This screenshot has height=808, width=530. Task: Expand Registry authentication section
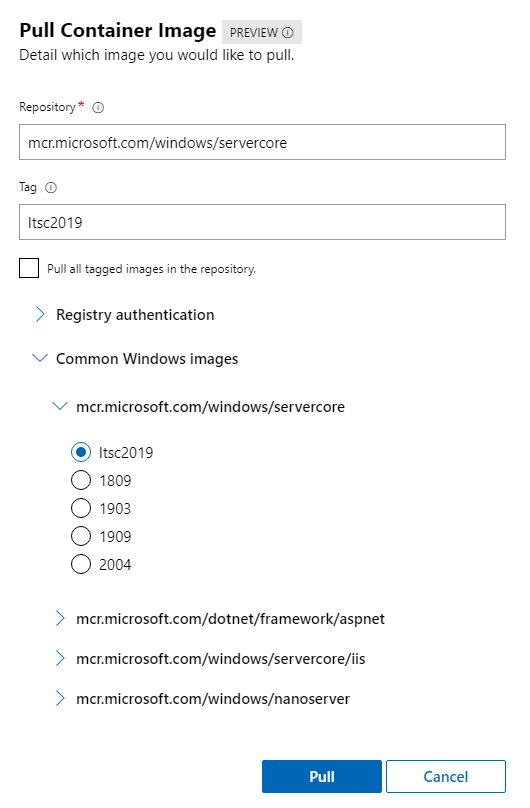coord(40,314)
